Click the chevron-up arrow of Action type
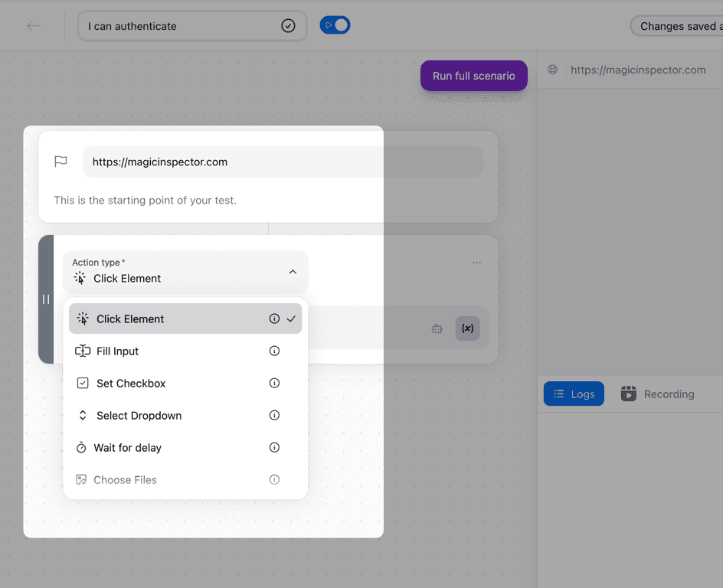The height and width of the screenshot is (588, 723). coord(293,272)
